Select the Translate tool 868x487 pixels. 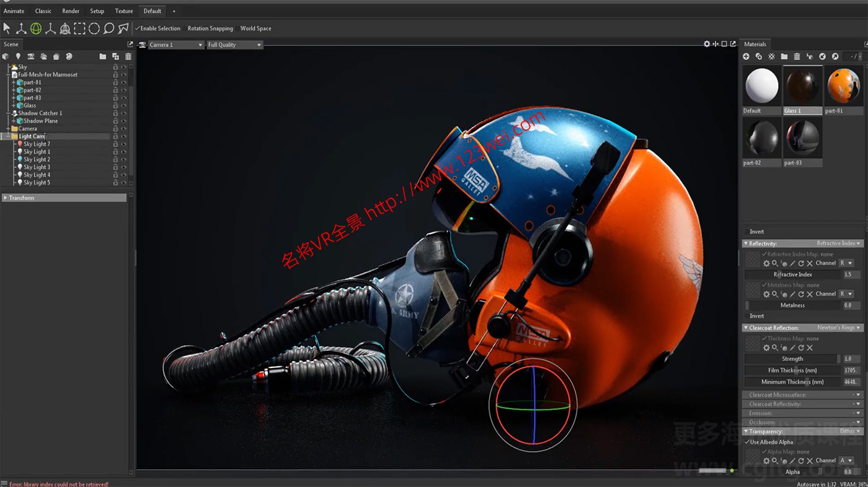click(x=22, y=29)
